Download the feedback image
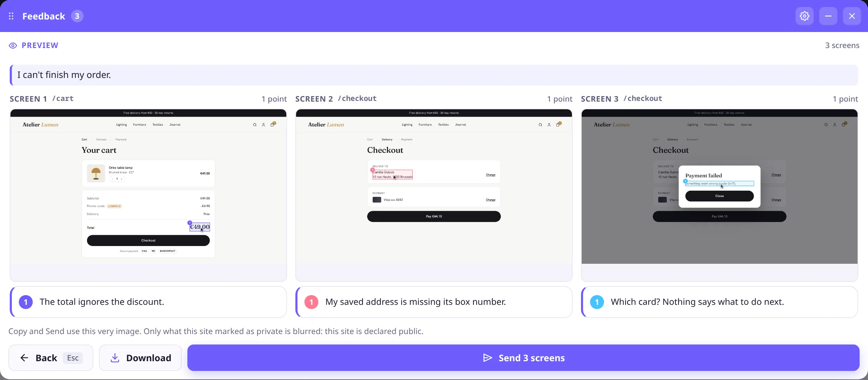This screenshot has height=380, width=868. pyautogui.click(x=140, y=358)
